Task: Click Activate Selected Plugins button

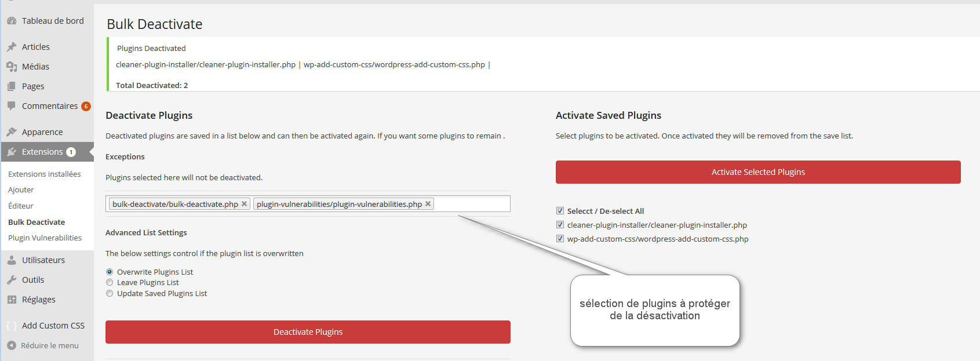Action: coord(758,172)
